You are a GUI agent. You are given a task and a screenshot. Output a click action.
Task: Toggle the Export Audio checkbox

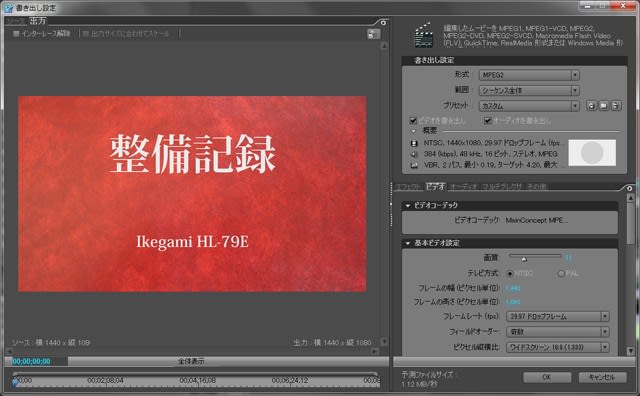click(x=487, y=120)
